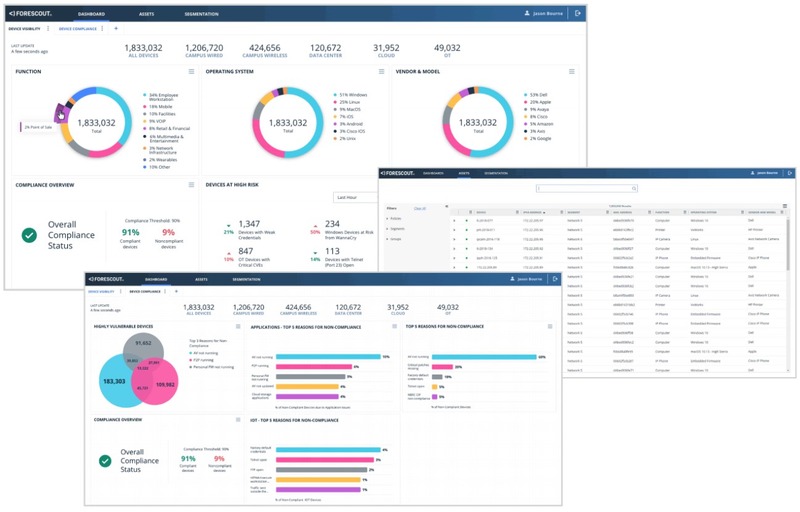Open the Highly Vulnerable Devices panel menu
This screenshot has height=512, width=800.
(x=237, y=326)
